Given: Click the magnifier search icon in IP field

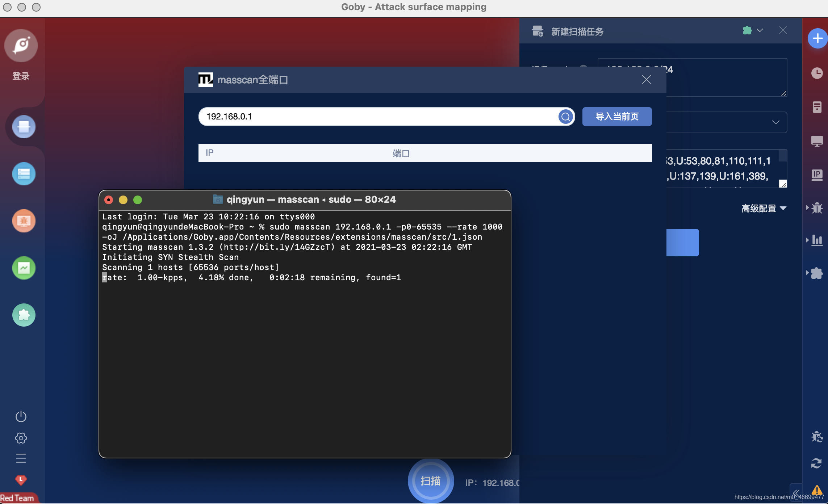Looking at the screenshot, I should 565,117.
